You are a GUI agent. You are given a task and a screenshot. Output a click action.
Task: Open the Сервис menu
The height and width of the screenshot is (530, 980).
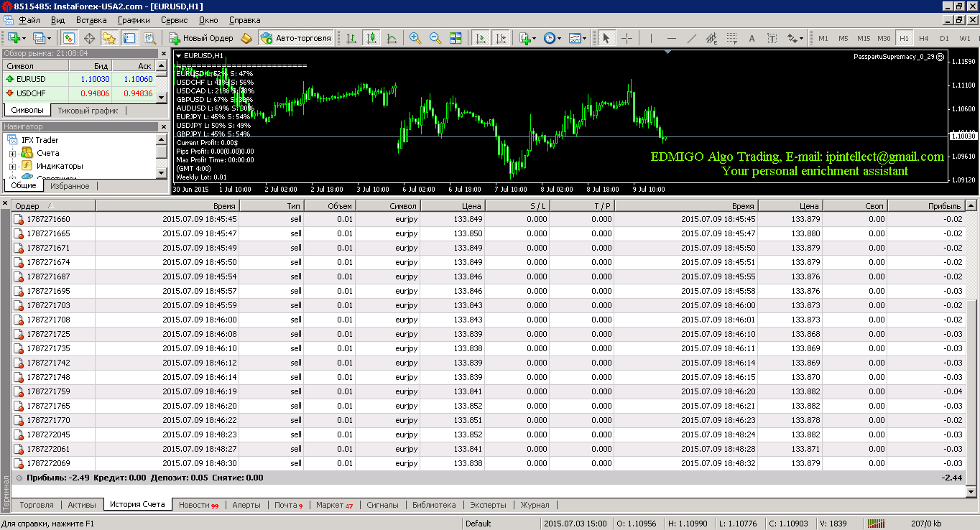[175, 20]
